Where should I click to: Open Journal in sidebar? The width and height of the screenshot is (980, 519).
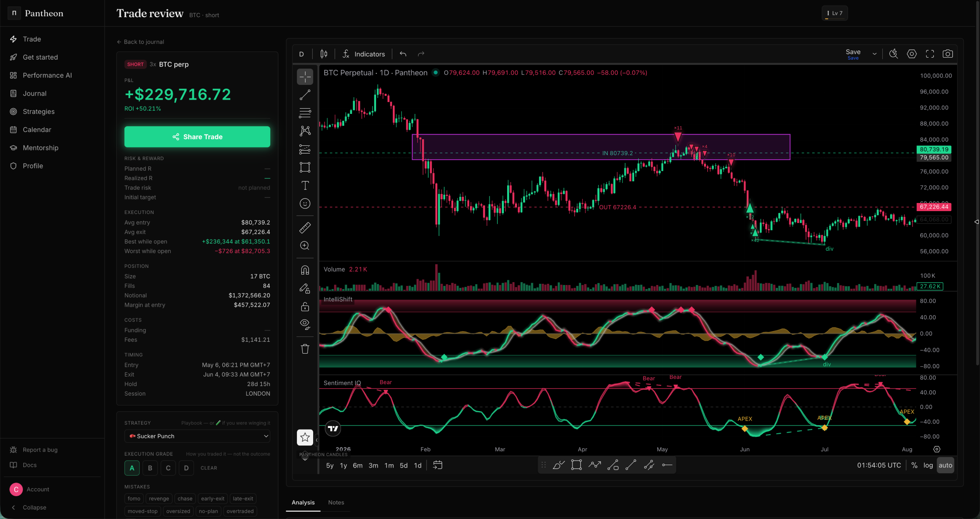point(52,94)
